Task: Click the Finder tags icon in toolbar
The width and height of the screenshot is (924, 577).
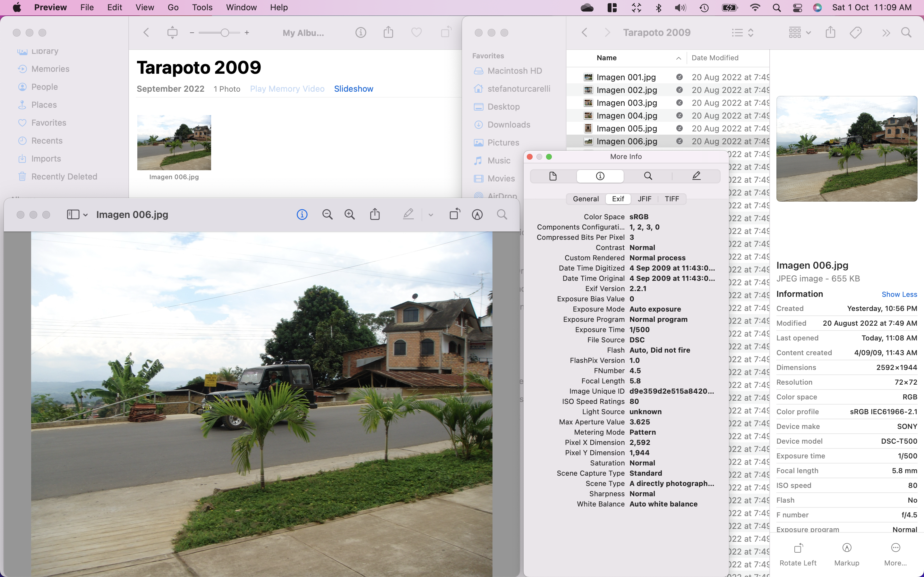Action: (856, 32)
